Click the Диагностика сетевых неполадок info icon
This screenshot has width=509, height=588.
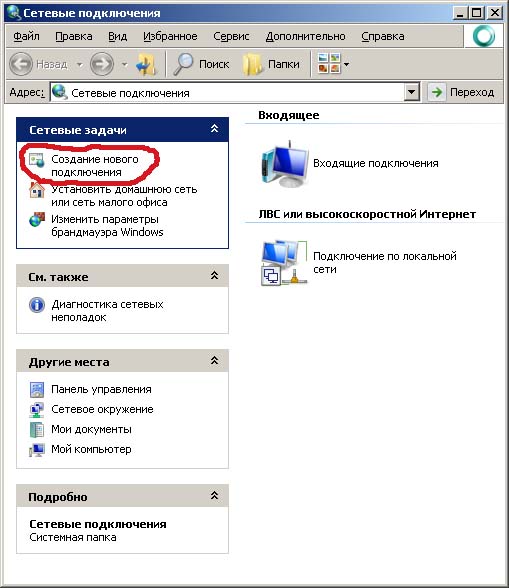click(37, 305)
